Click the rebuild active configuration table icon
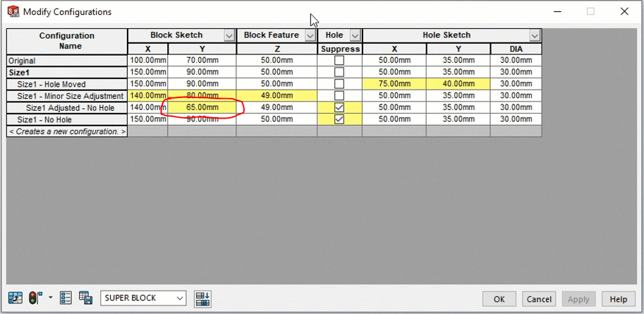644x314 pixels. (x=16, y=298)
